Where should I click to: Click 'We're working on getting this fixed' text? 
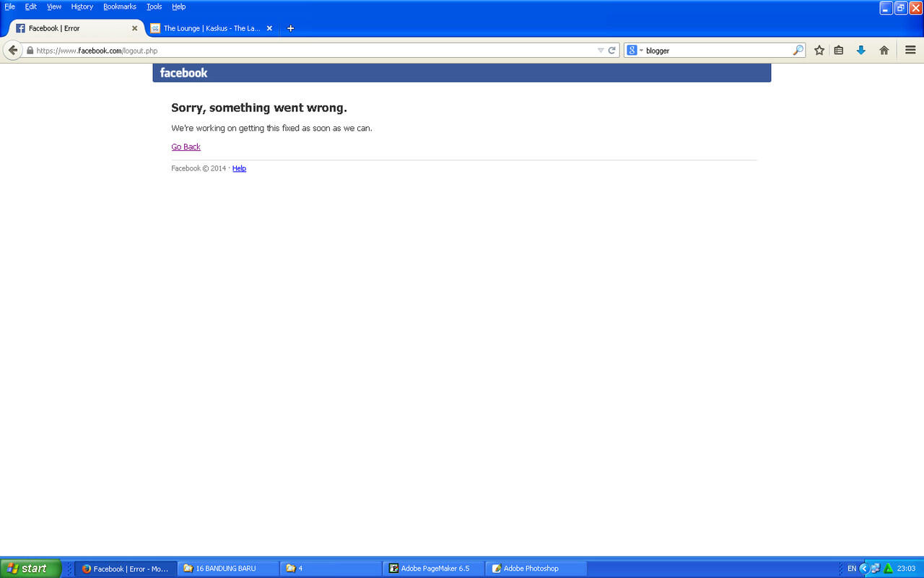pos(271,128)
